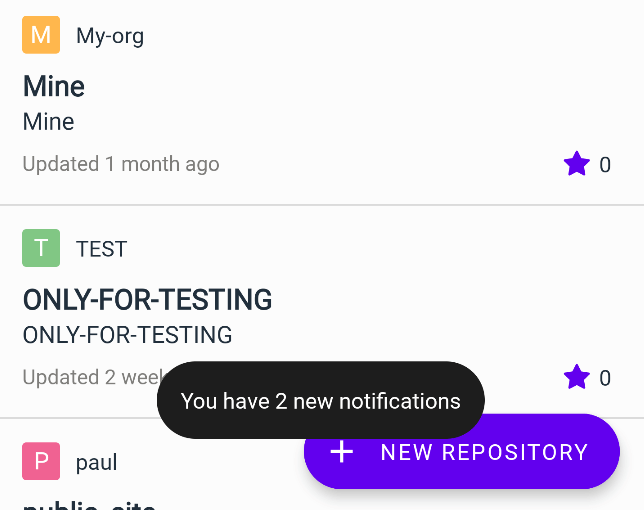Open the My-org organization name
Image resolution: width=644 pixels, height=510 pixels.
point(110,36)
